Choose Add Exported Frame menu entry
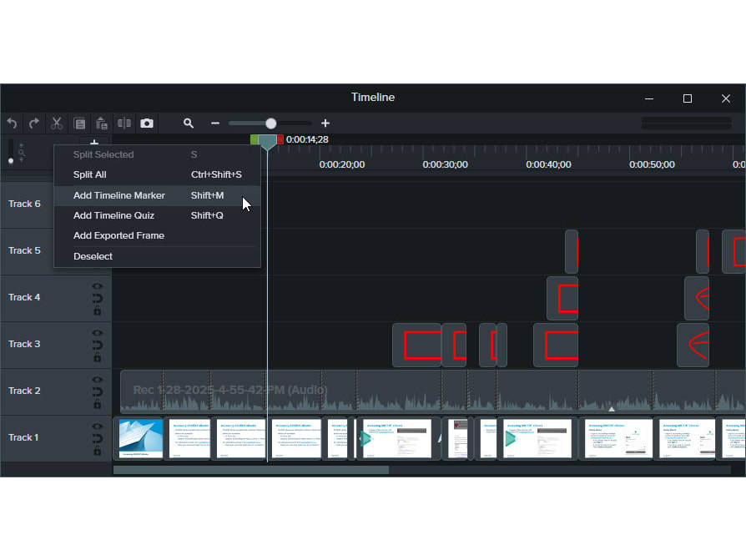 coord(157,235)
